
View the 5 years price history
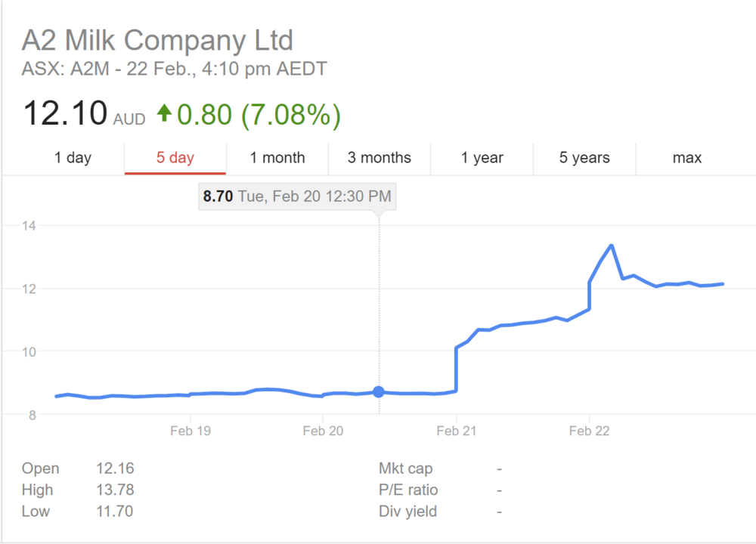point(584,158)
